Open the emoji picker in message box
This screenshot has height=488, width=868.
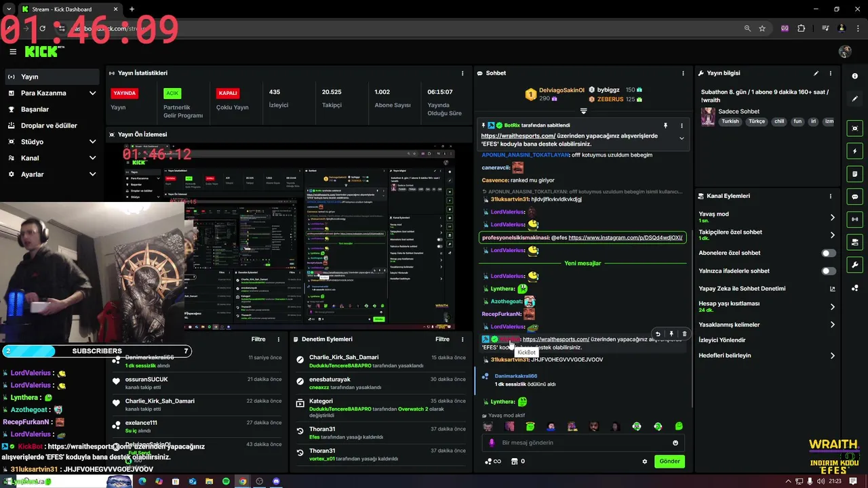tap(675, 443)
